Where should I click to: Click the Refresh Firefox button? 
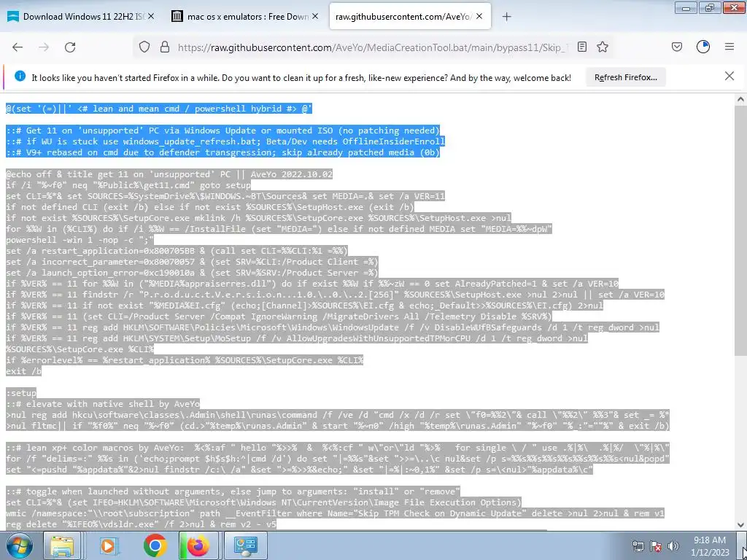point(625,77)
